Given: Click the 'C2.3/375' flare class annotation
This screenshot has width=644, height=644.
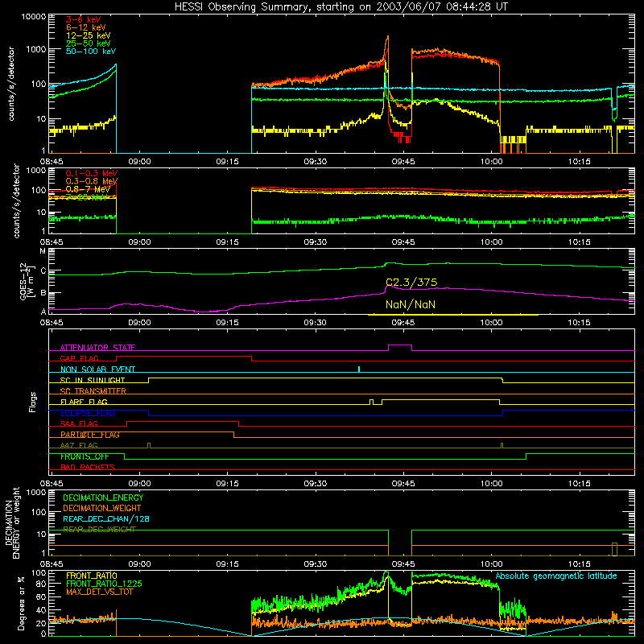Looking at the screenshot, I should point(411,283).
